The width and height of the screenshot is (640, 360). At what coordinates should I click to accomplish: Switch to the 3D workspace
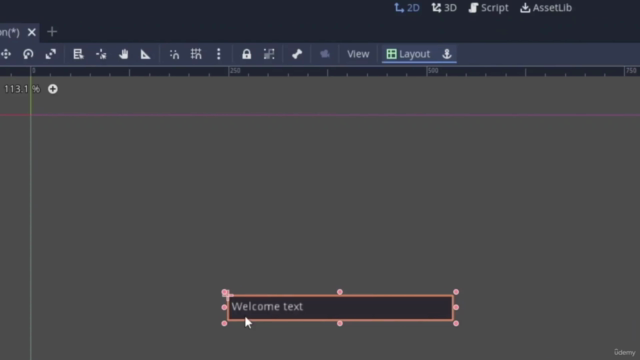[x=444, y=8]
